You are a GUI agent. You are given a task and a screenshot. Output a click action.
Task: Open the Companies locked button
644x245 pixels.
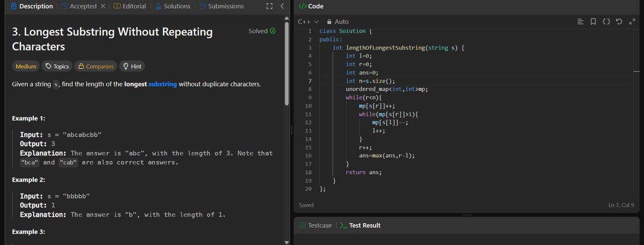coord(96,66)
